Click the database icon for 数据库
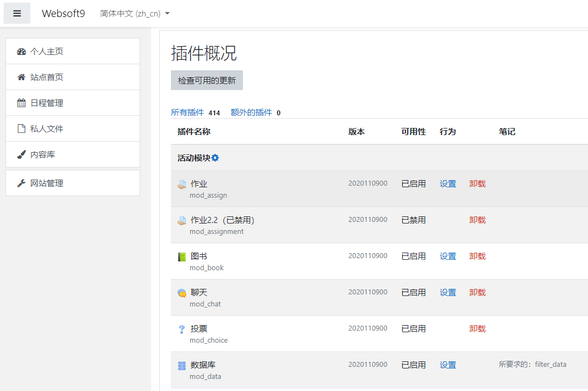The image size is (588, 391). click(182, 366)
